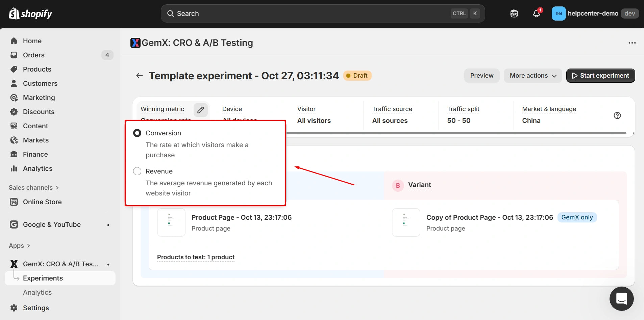Open the notifications bell

(x=536, y=14)
